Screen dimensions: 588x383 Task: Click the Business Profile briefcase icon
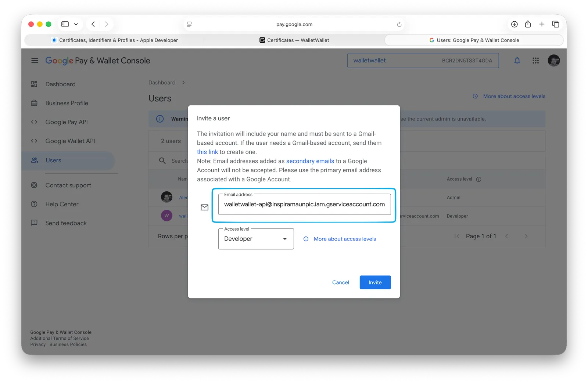click(34, 103)
